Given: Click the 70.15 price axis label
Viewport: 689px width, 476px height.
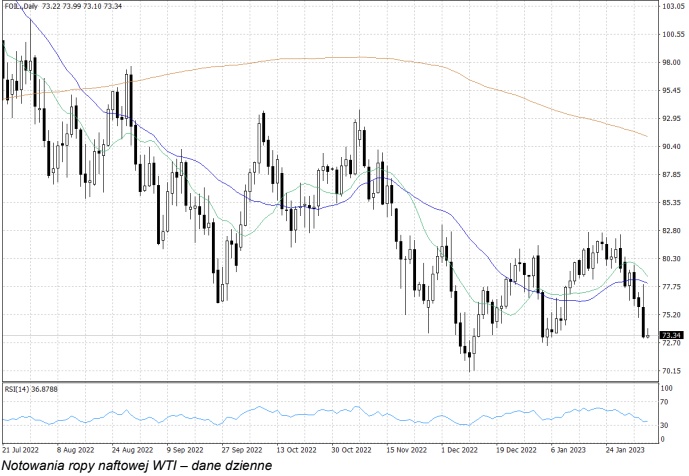Looking at the screenshot, I should click(x=671, y=371).
